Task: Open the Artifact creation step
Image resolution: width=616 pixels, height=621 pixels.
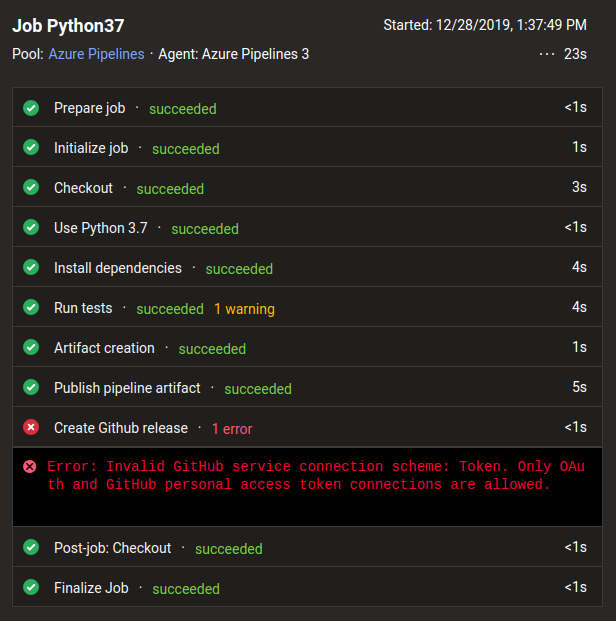Action: [307, 347]
